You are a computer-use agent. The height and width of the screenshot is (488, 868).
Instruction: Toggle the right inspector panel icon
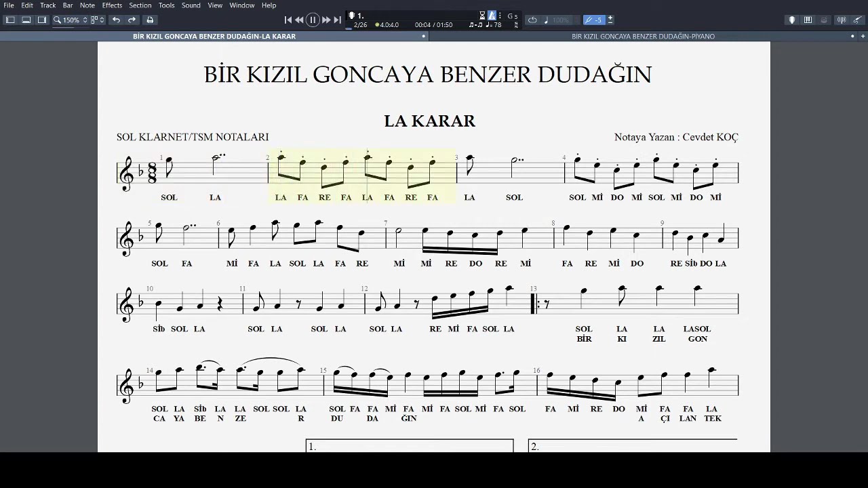42,20
